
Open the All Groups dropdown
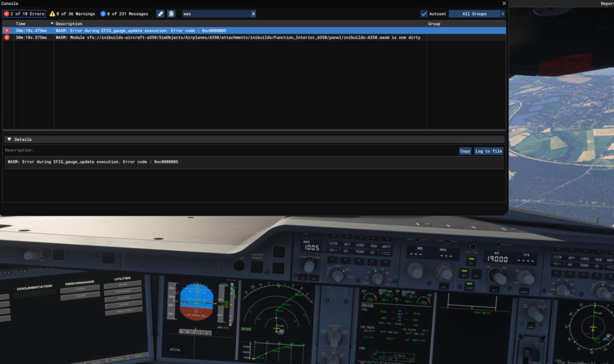pyautogui.click(x=473, y=14)
